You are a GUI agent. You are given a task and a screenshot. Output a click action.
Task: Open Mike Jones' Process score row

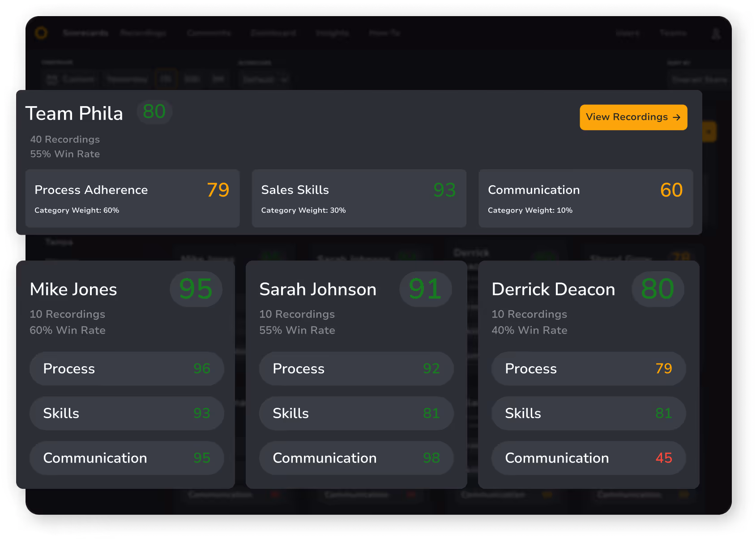pyautogui.click(x=127, y=368)
